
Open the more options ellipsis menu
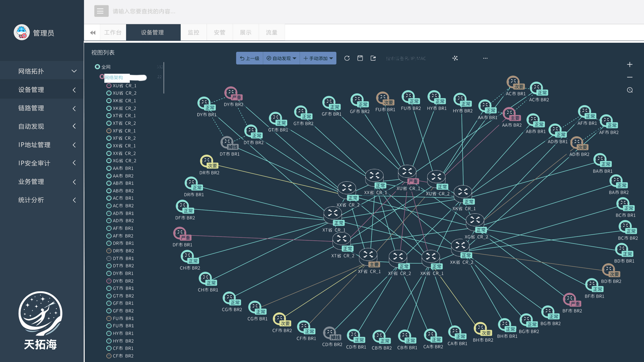(x=485, y=58)
